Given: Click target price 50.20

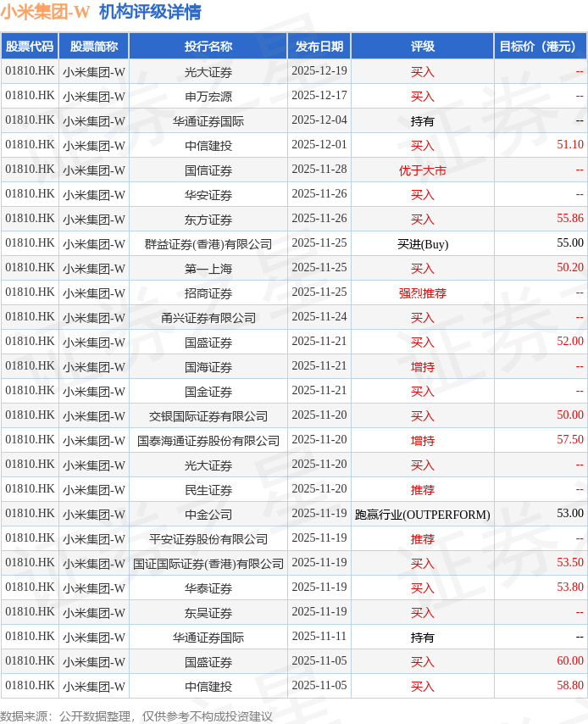Looking at the screenshot, I should point(570,267).
